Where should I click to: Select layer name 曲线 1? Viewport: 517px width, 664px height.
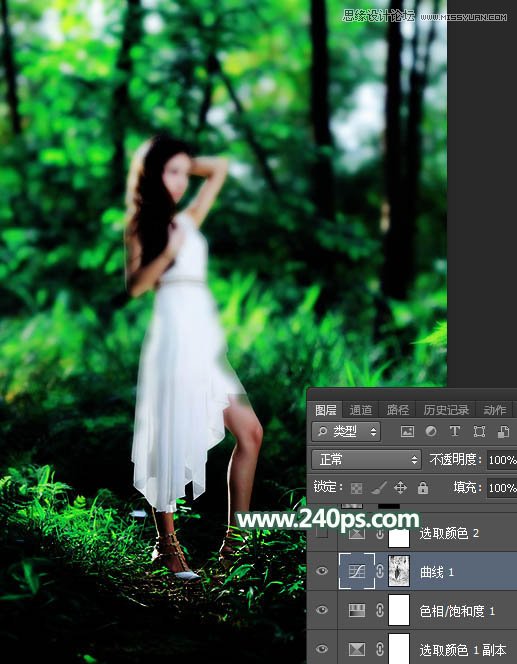pyautogui.click(x=437, y=572)
